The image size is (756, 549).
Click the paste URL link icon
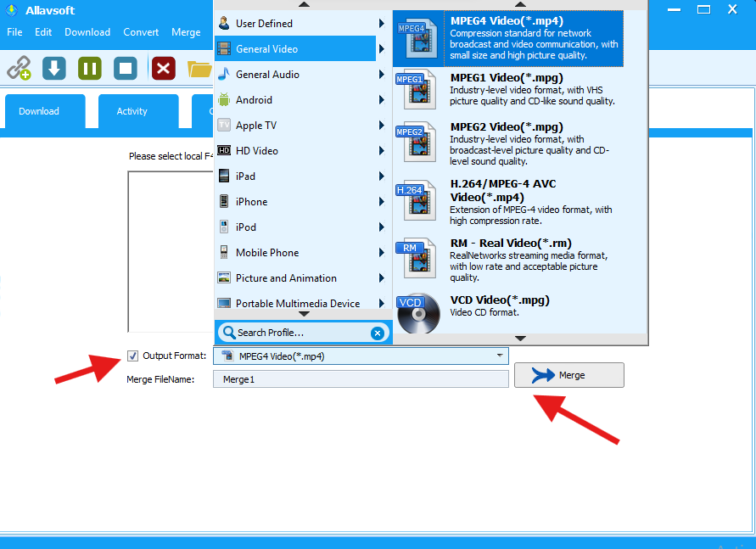(19, 68)
